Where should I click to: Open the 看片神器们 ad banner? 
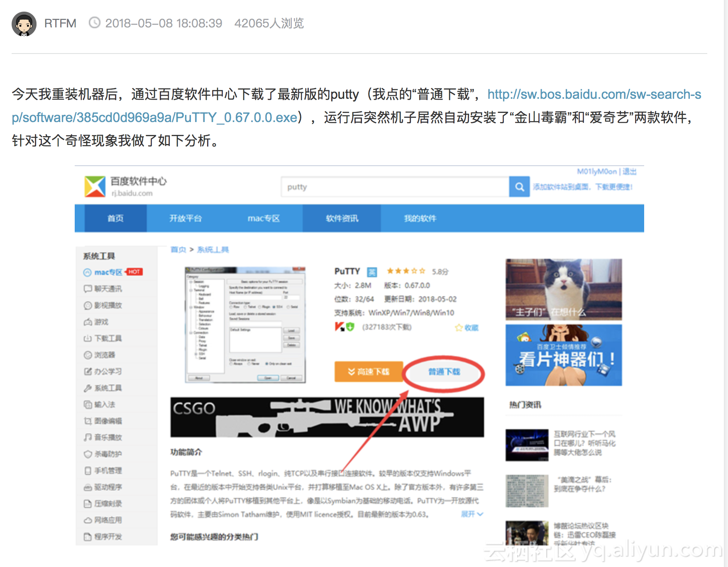(x=564, y=355)
